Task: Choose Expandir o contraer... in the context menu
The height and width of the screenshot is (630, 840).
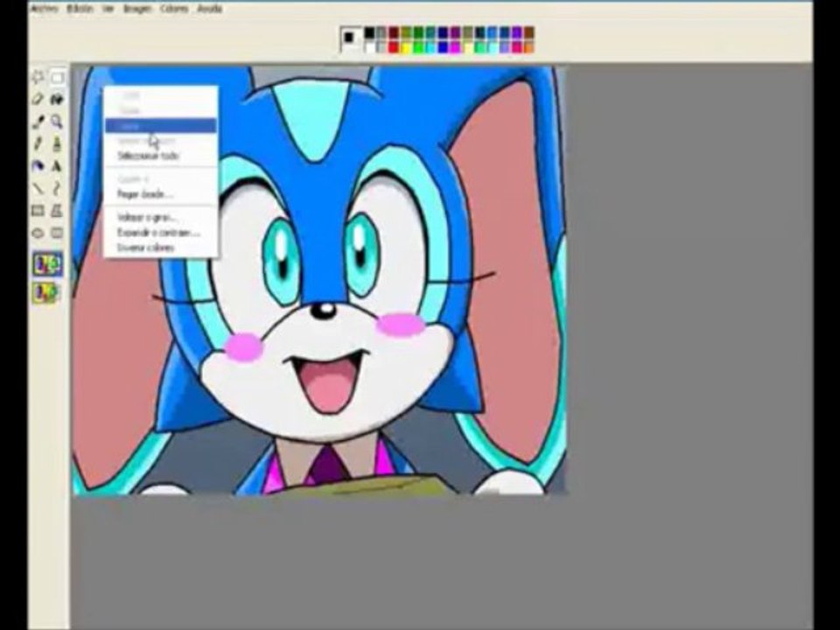Action: 158,233
